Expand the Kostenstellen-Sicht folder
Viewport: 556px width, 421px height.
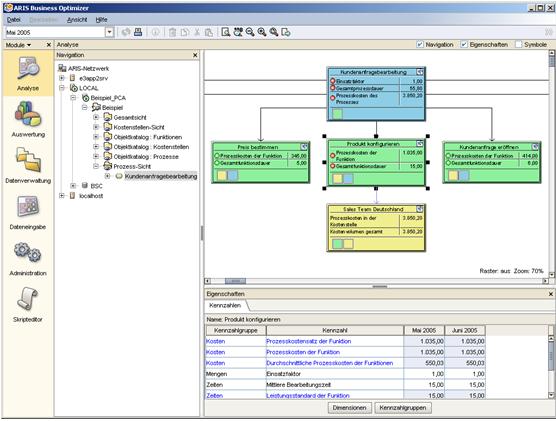pyautogui.click(x=96, y=127)
